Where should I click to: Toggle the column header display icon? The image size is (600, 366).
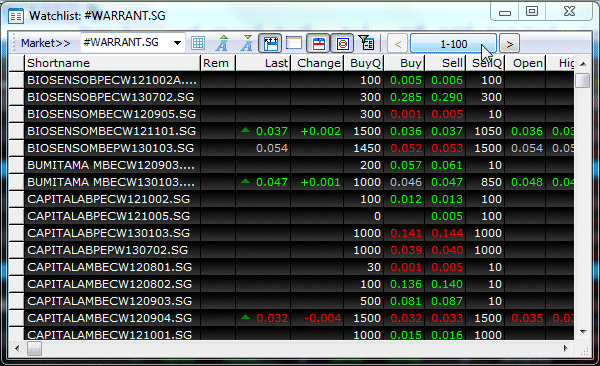point(271,43)
